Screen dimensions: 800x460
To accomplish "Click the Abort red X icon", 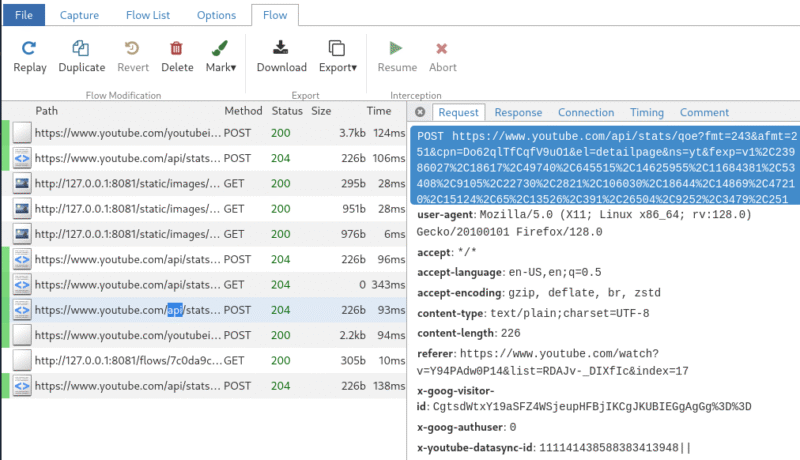I will (x=442, y=48).
